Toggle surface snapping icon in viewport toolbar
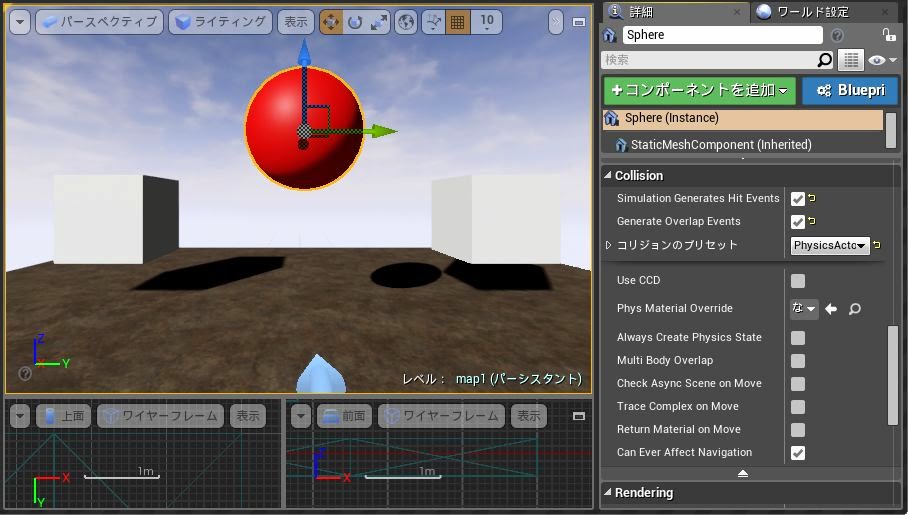 pyautogui.click(x=433, y=22)
